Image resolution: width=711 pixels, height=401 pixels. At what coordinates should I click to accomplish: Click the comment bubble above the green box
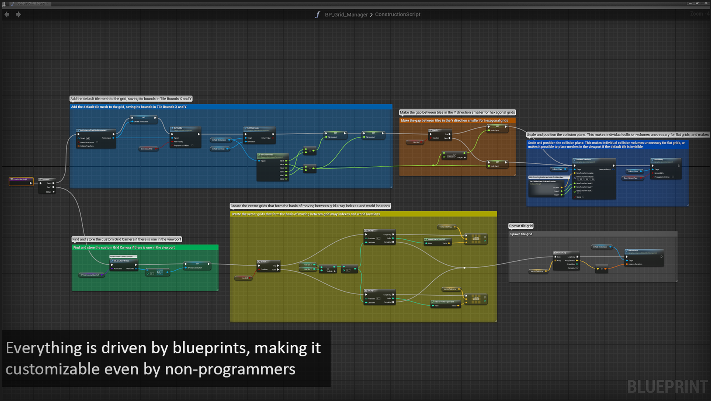point(127,239)
